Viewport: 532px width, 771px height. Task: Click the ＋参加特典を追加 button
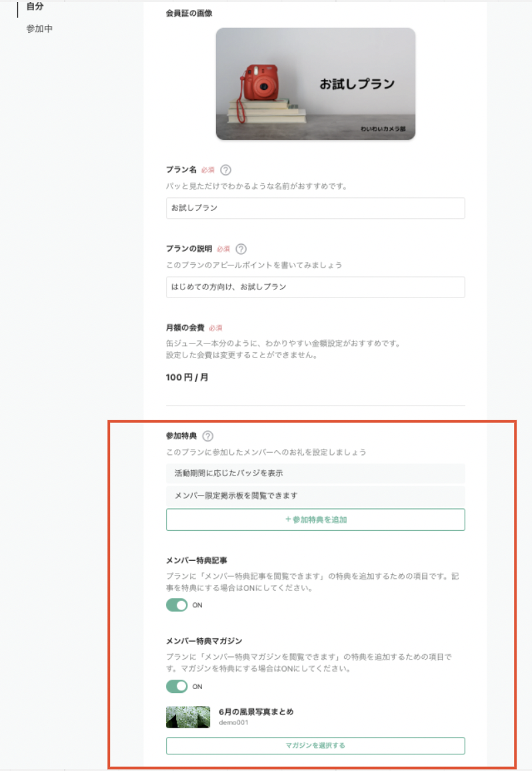315,520
